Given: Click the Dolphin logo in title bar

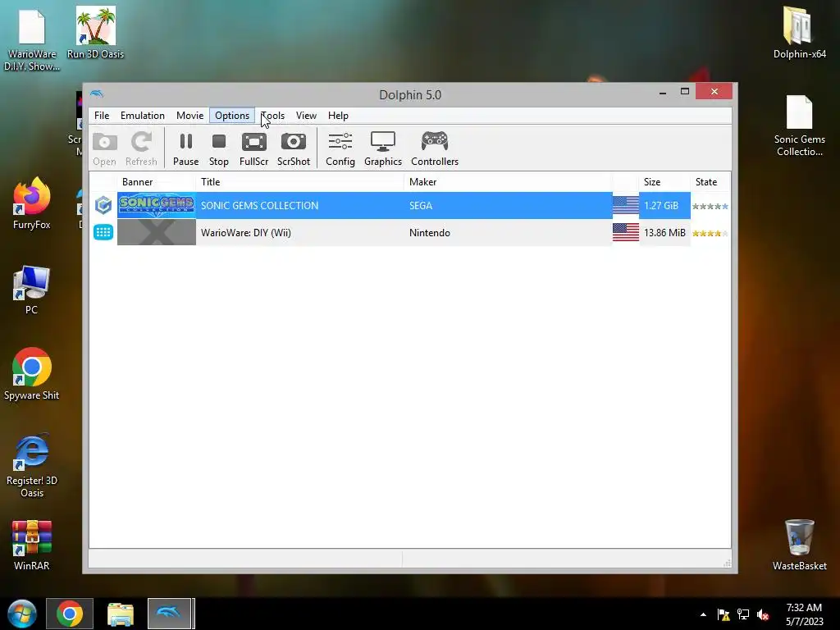Looking at the screenshot, I should [x=97, y=94].
